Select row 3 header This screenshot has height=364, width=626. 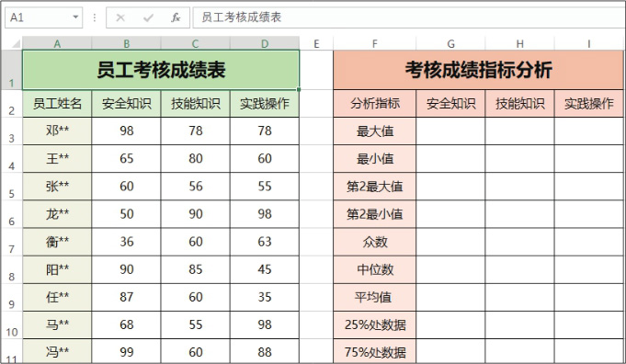point(12,131)
